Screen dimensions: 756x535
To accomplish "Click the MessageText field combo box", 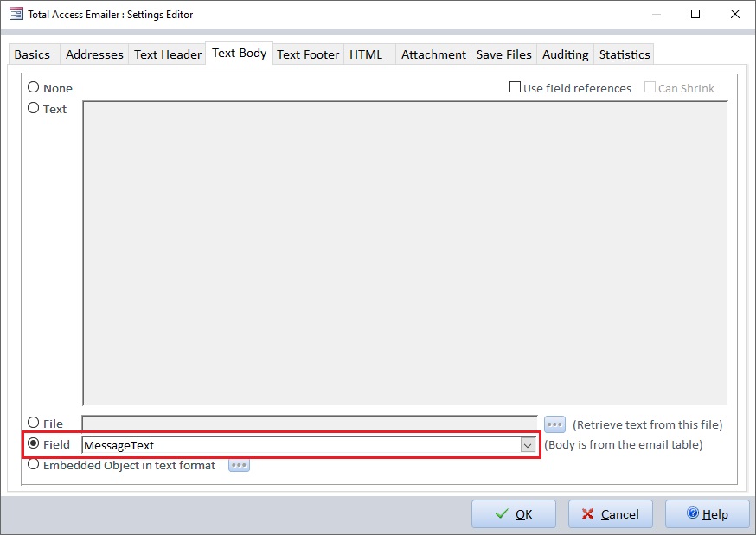I will [309, 445].
